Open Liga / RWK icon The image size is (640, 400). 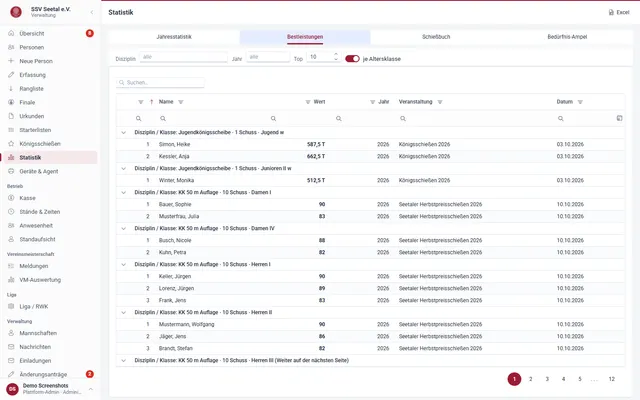[11, 306]
